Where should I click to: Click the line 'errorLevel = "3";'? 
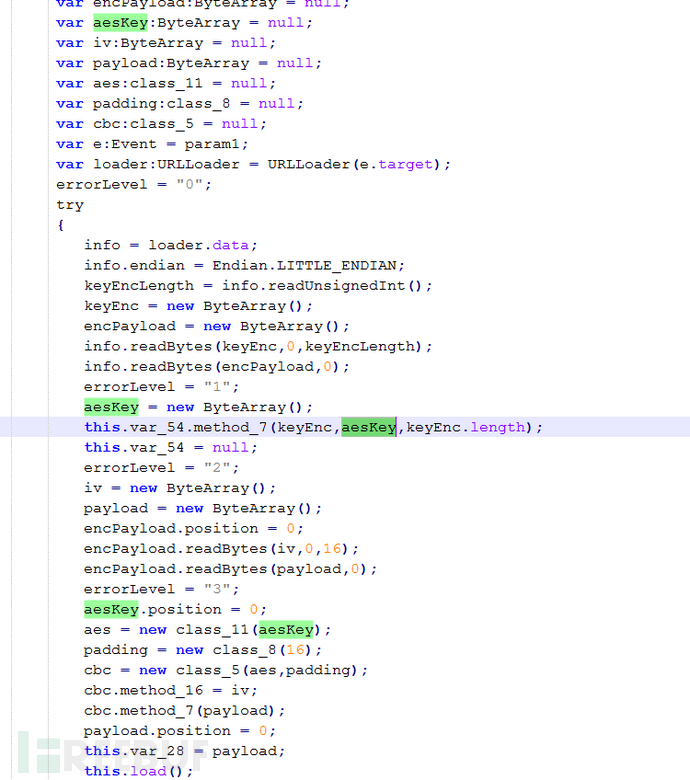click(162, 589)
